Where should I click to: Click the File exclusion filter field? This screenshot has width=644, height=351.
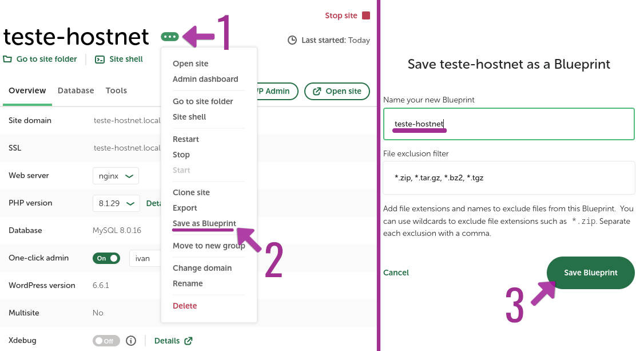(509, 178)
